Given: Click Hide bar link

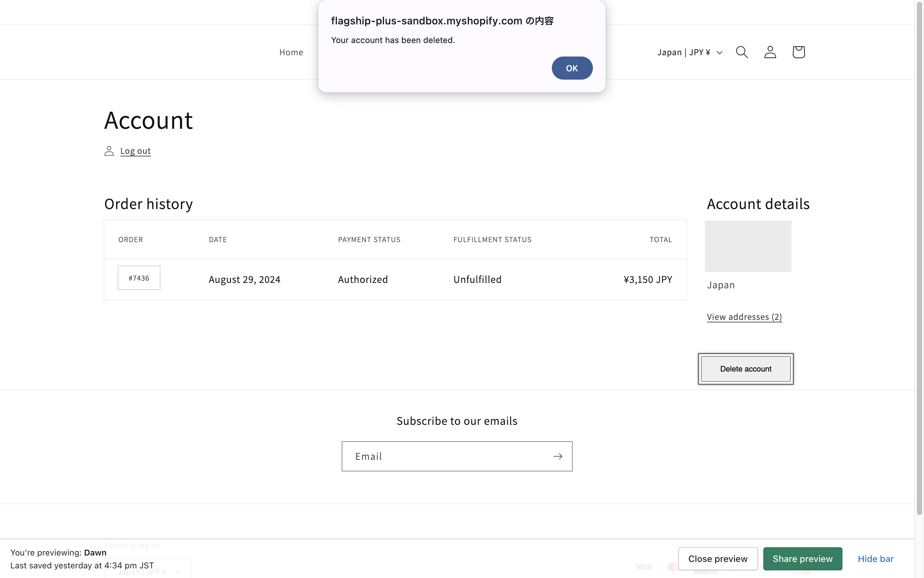Looking at the screenshot, I should click(875, 558).
